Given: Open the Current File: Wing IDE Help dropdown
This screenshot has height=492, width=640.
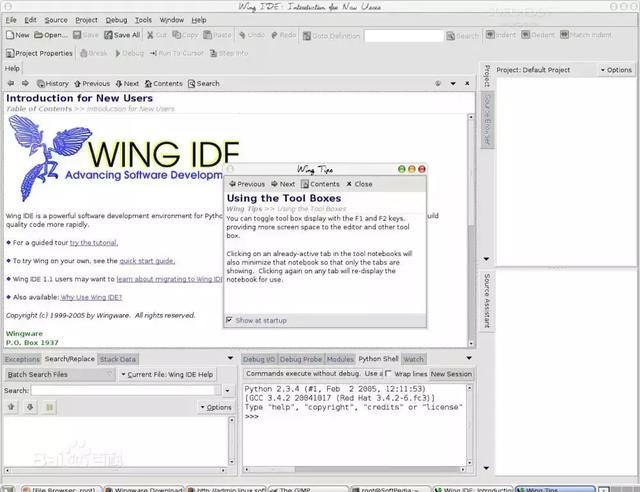Looking at the screenshot, I should click(x=167, y=374).
